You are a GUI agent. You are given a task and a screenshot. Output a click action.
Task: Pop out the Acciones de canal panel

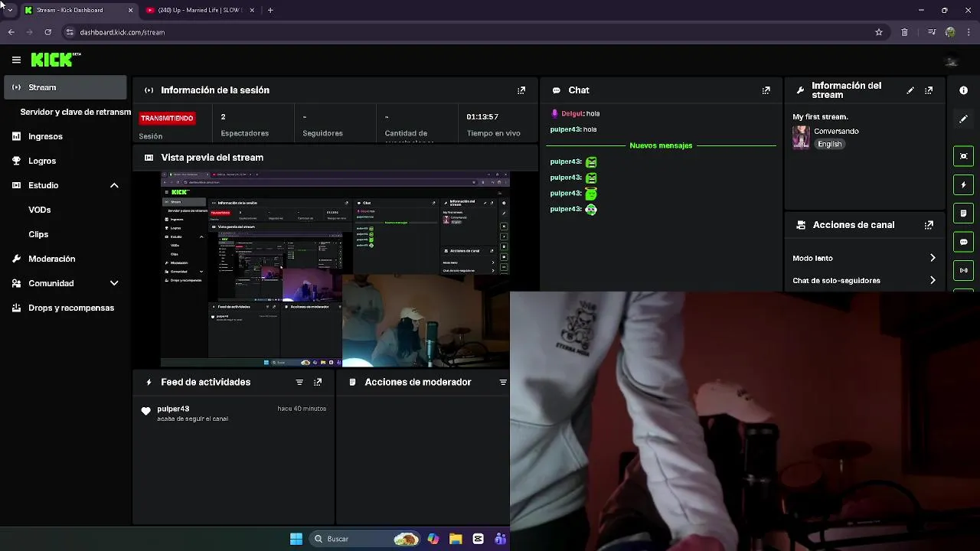tap(929, 225)
